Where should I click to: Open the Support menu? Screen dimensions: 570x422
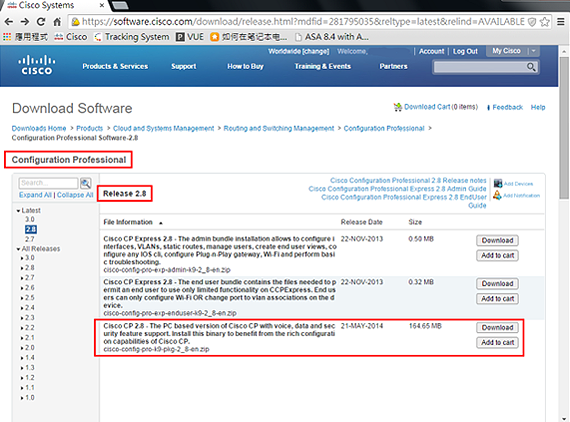click(184, 67)
